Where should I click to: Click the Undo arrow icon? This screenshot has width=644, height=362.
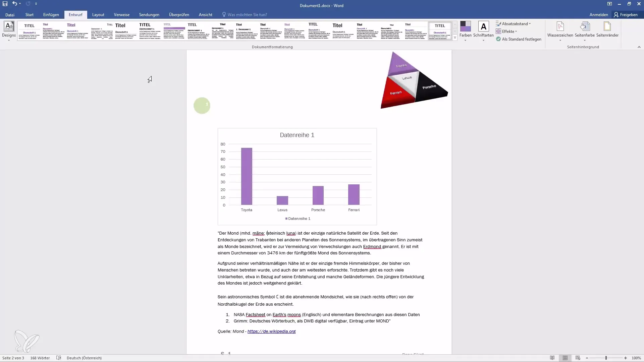(x=14, y=4)
